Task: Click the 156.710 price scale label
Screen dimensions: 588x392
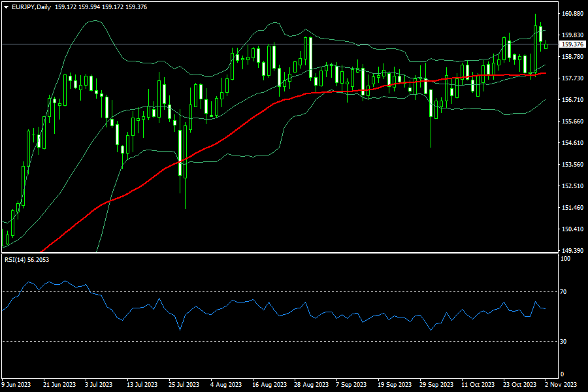Action: (572, 100)
